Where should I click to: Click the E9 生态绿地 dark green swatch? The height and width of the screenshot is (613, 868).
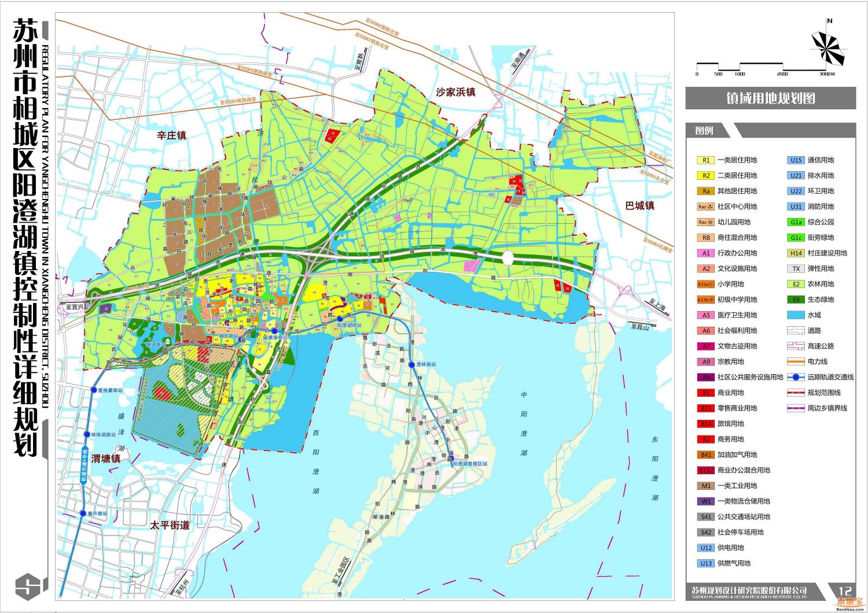(796, 300)
